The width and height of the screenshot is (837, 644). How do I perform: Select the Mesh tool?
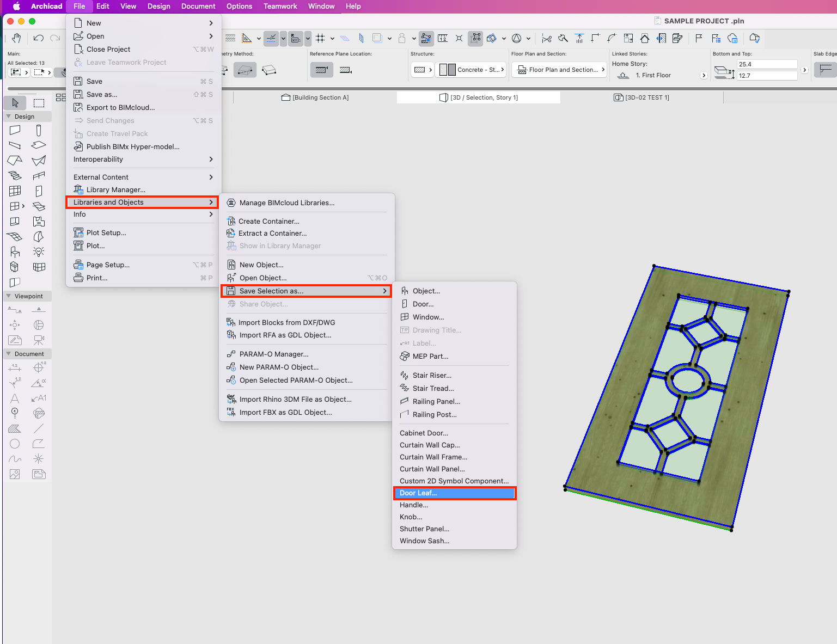pos(15,237)
